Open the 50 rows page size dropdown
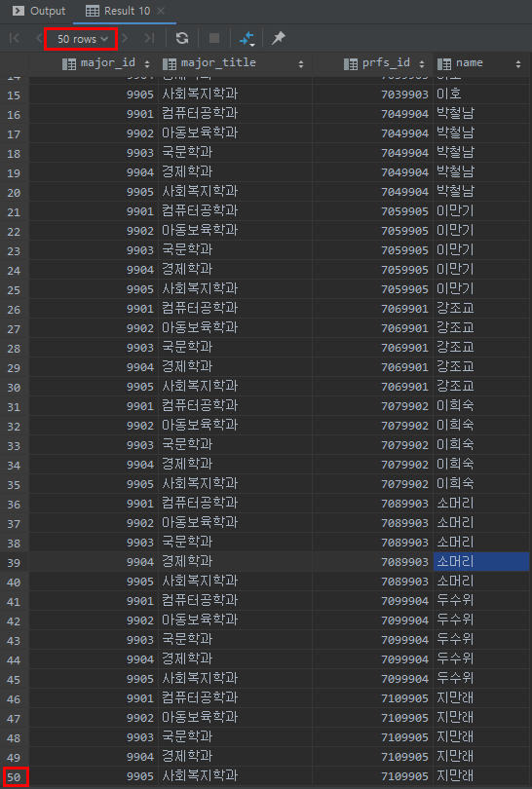532x789 pixels. 82,39
